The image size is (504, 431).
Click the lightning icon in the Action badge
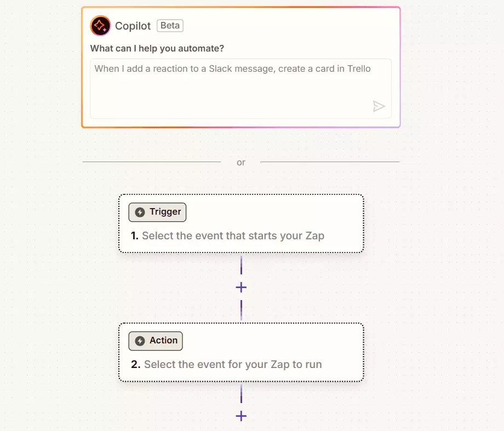[x=140, y=341]
